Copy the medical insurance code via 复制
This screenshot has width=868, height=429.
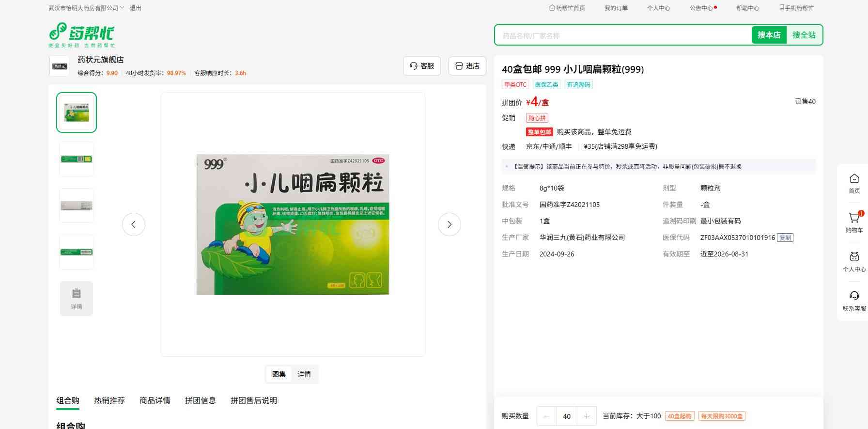(785, 238)
